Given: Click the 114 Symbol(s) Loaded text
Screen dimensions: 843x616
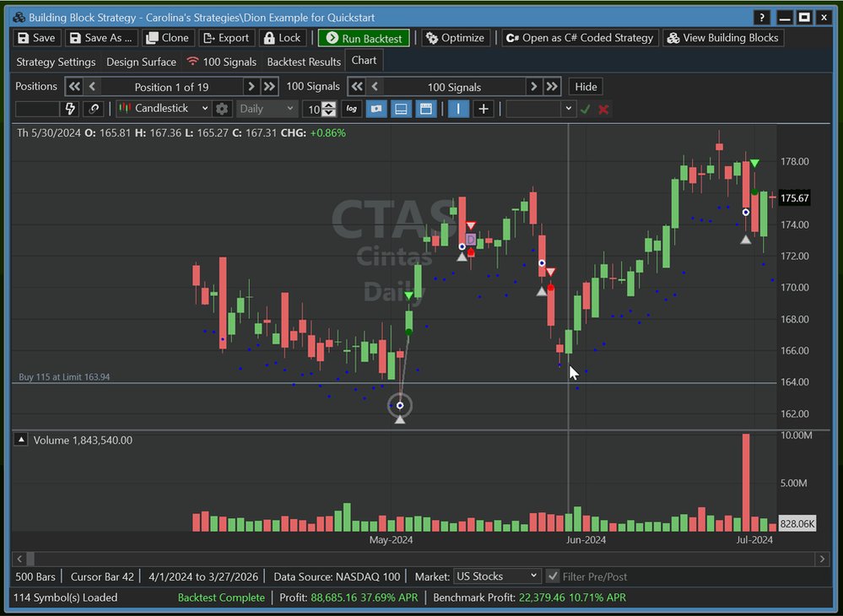Looking at the screenshot, I should [65, 597].
